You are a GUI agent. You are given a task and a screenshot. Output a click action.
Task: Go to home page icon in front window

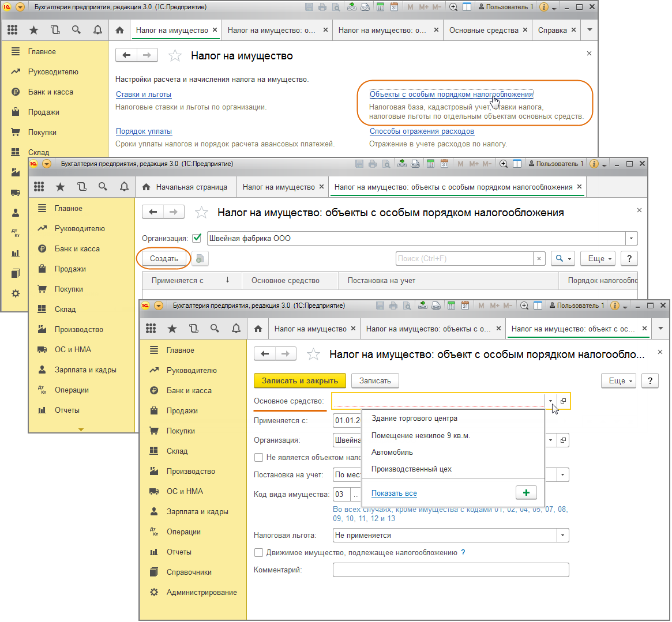258,329
